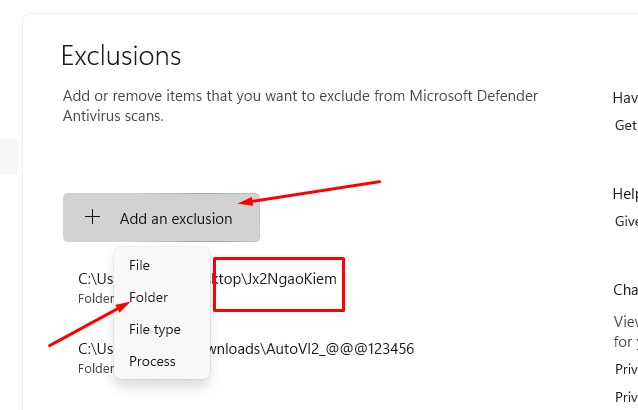Image resolution: width=638 pixels, height=410 pixels.
Task: Click the Microsoft Defender exclusions description text
Action: coord(299,105)
